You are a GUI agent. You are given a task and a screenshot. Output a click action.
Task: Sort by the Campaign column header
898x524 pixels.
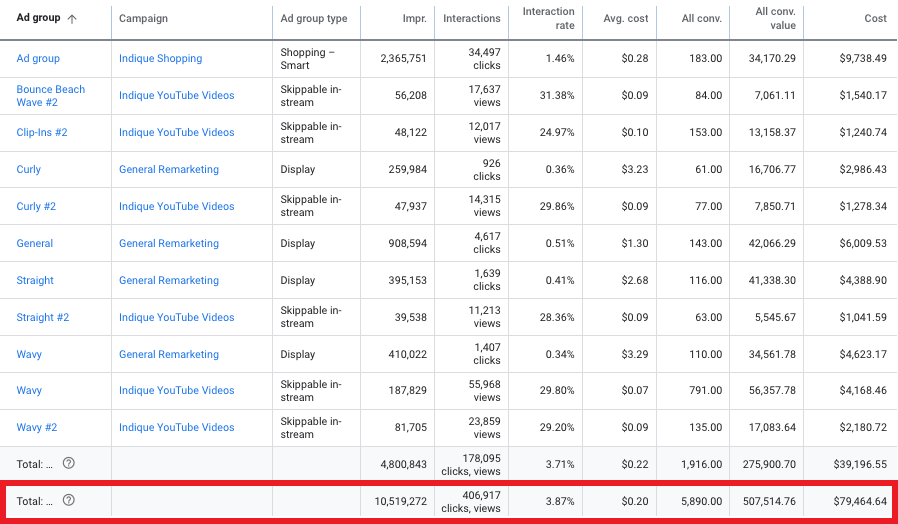(x=143, y=18)
